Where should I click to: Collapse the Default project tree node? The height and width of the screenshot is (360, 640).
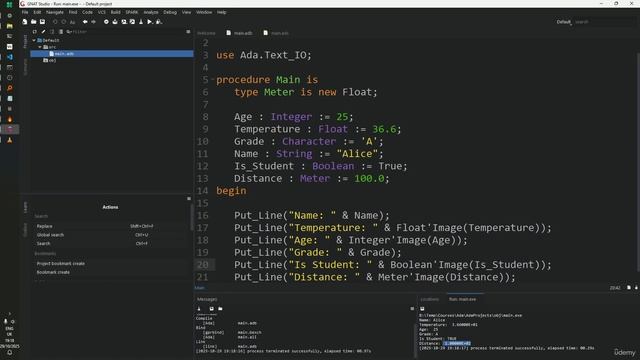pyautogui.click(x=34, y=40)
